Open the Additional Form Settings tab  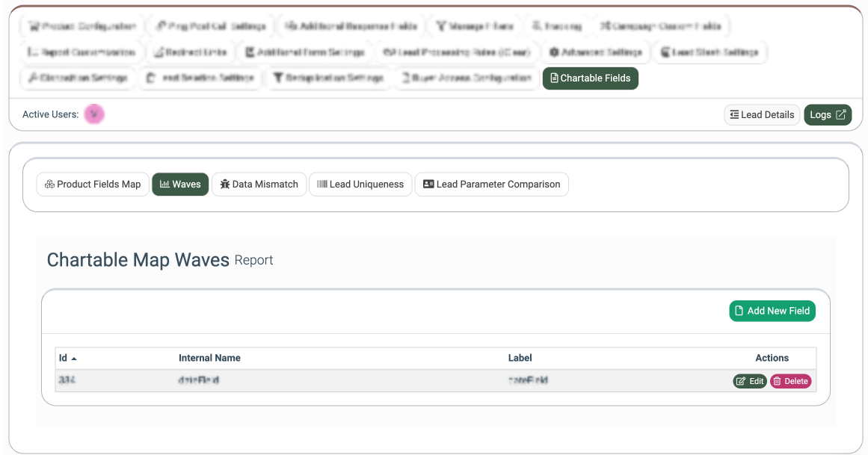click(305, 52)
